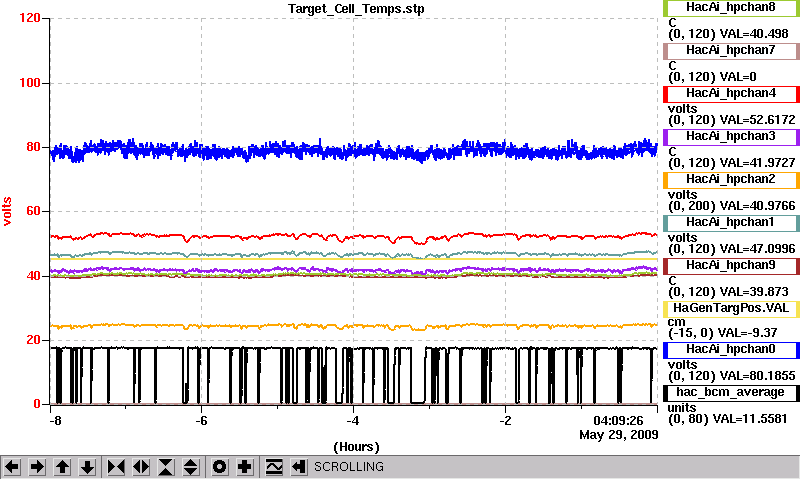Click the cm unit under HaGenTargPos.VAL
This screenshot has width=800, height=479.
coord(677,322)
